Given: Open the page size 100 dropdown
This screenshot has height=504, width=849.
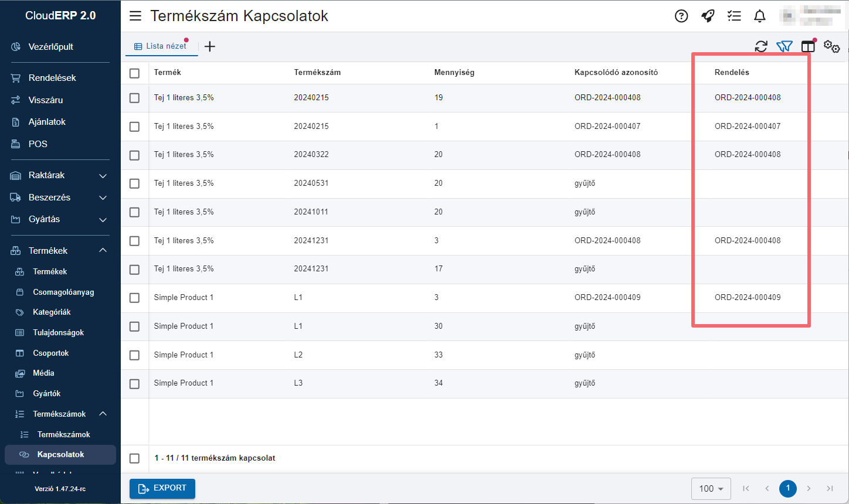Looking at the screenshot, I should pos(711,488).
